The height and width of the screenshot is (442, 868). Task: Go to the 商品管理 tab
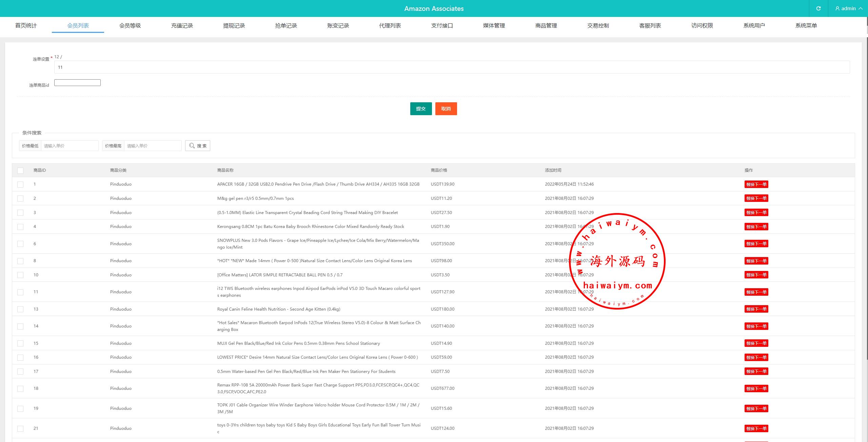click(546, 25)
